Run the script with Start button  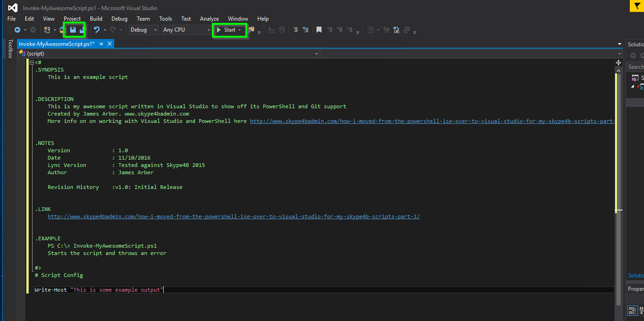(x=226, y=30)
